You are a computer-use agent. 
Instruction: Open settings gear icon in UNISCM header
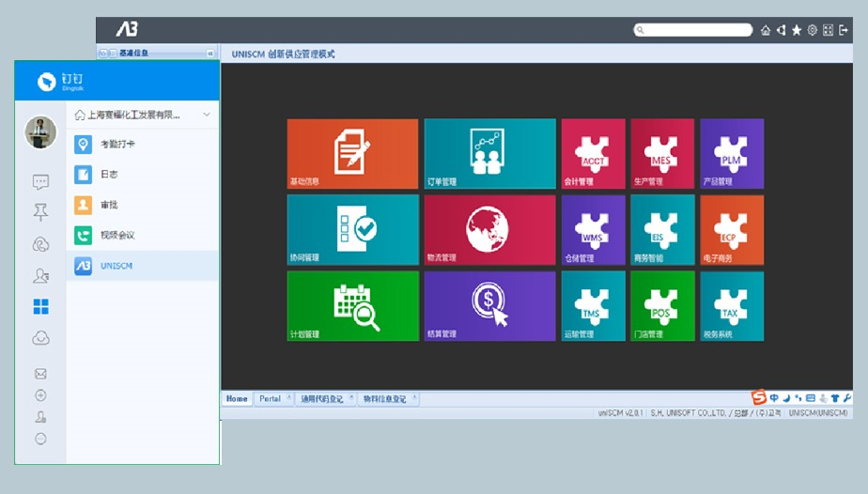tap(812, 30)
